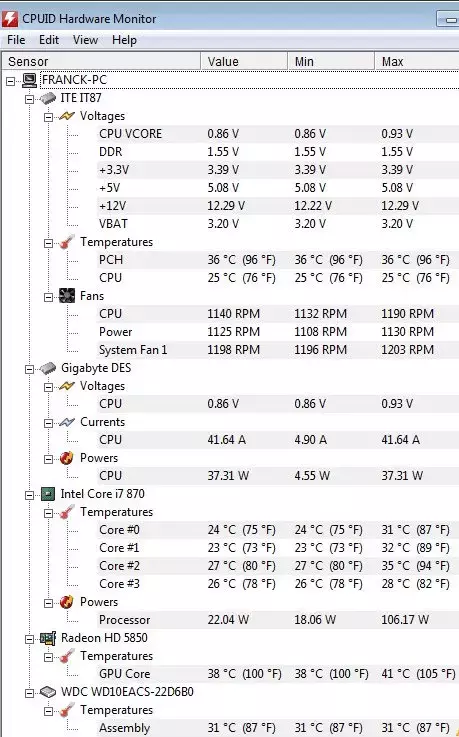Open the File menu

pyautogui.click(x=16, y=40)
